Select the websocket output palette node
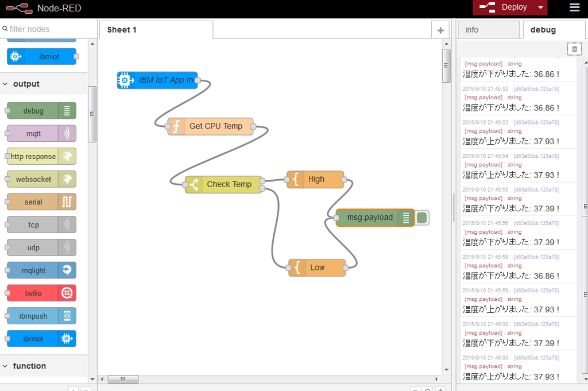This screenshot has height=391, width=588. coord(41,179)
